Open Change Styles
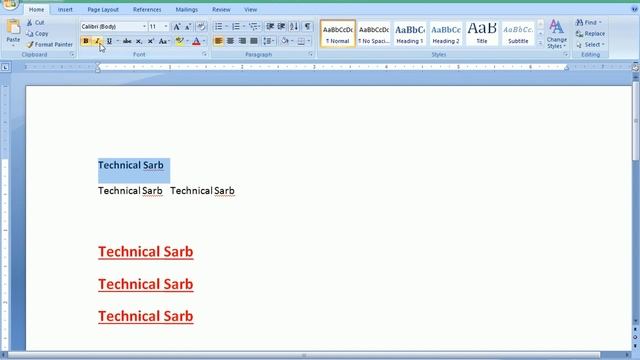Screen dimensions: 640x360 coord(557,34)
